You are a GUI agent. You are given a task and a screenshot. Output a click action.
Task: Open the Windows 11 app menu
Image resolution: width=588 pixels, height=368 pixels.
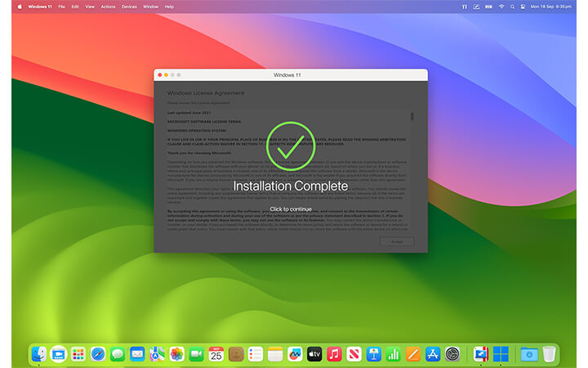coord(40,7)
